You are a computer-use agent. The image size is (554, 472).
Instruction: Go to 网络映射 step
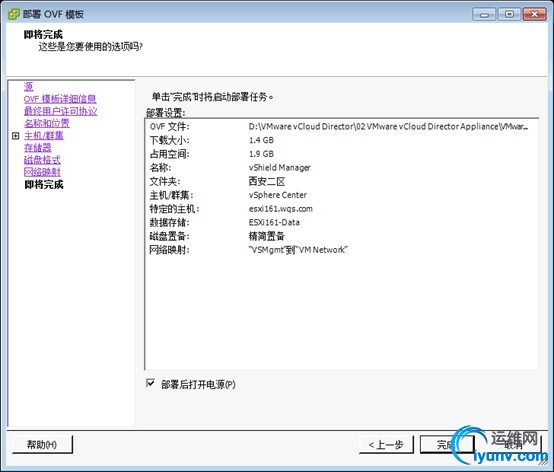pyautogui.click(x=42, y=172)
